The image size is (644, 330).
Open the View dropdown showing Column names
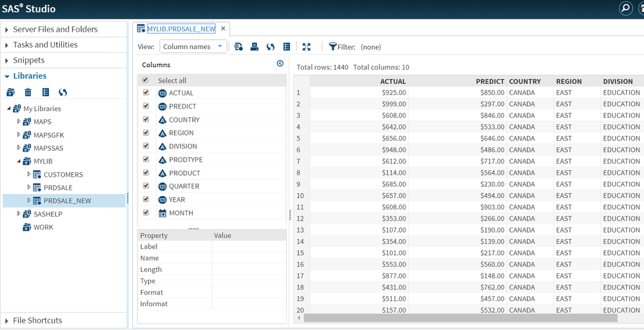click(x=193, y=46)
